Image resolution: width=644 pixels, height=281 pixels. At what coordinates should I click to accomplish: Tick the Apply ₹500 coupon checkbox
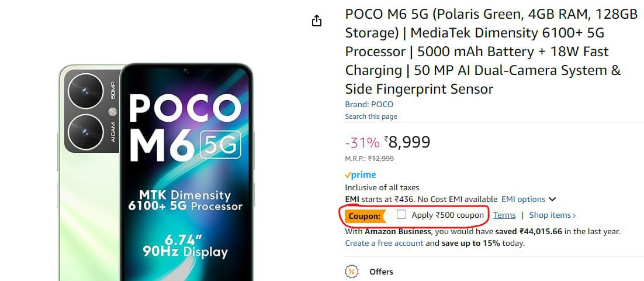click(x=401, y=215)
